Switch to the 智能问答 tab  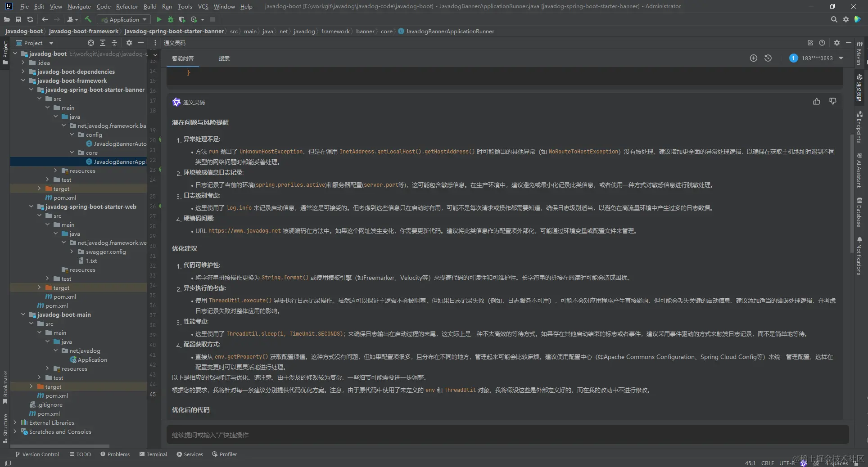click(182, 58)
